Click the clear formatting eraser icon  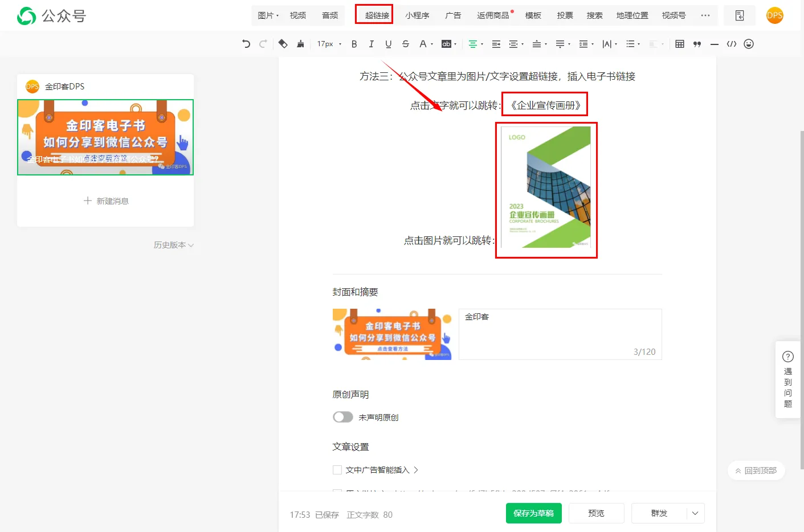[x=283, y=44]
